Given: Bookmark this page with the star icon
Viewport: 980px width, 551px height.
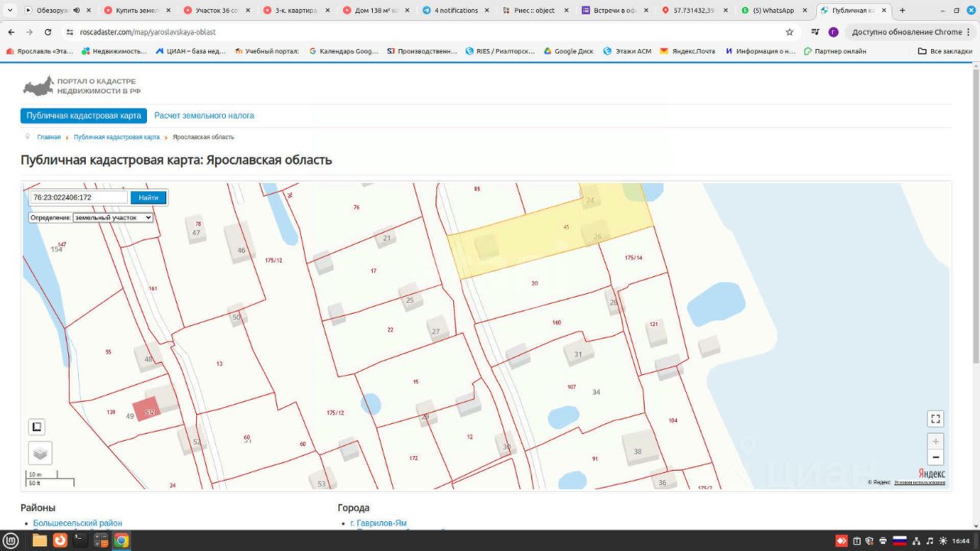Looking at the screenshot, I should pos(789,32).
